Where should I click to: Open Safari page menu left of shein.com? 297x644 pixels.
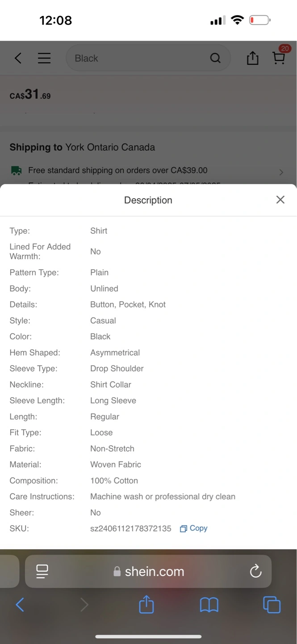tap(42, 571)
